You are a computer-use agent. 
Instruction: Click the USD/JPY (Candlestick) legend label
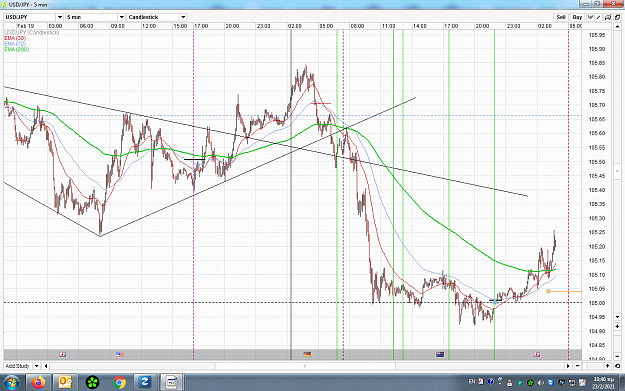(x=32, y=32)
